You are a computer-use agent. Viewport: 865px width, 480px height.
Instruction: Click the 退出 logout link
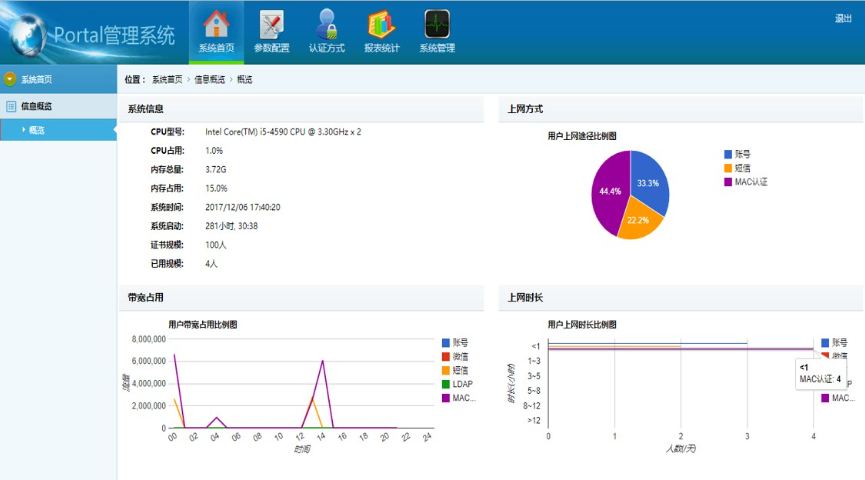843,19
